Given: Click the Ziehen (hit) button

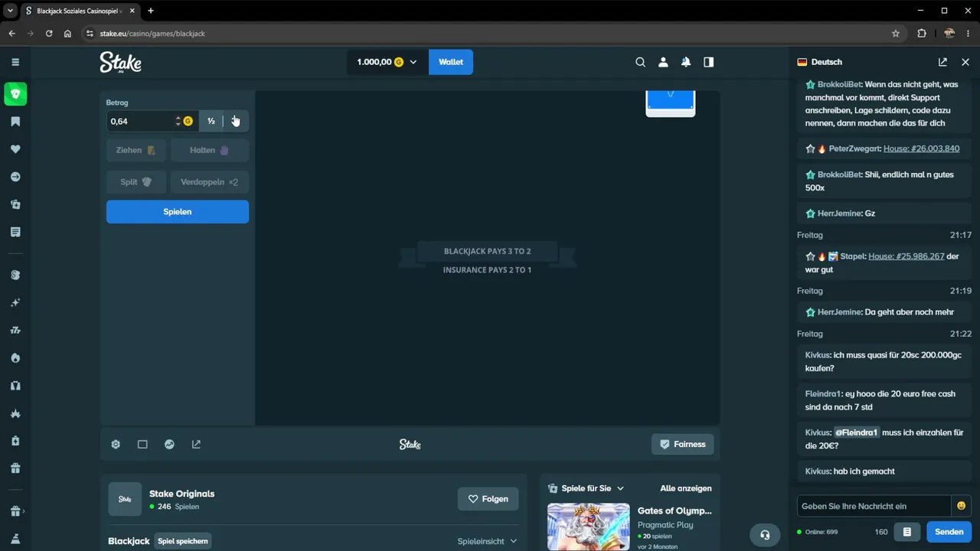Looking at the screenshot, I should (136, 150).
